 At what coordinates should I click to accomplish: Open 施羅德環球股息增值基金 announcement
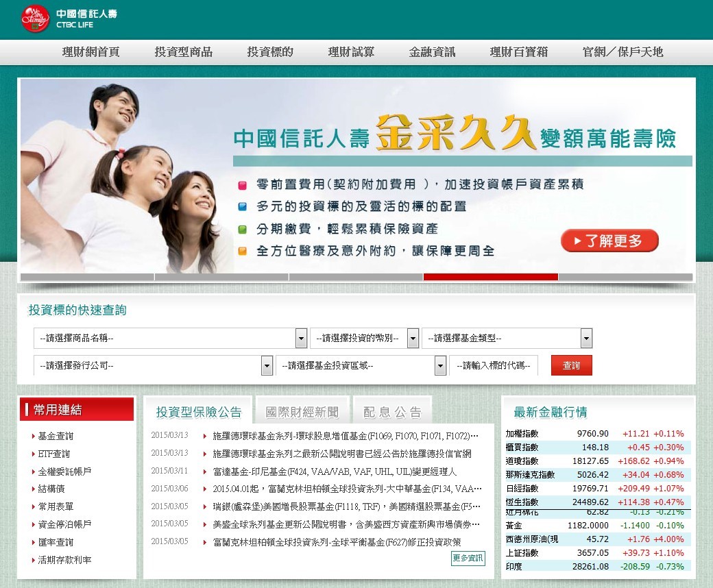(x=346, y=437)
